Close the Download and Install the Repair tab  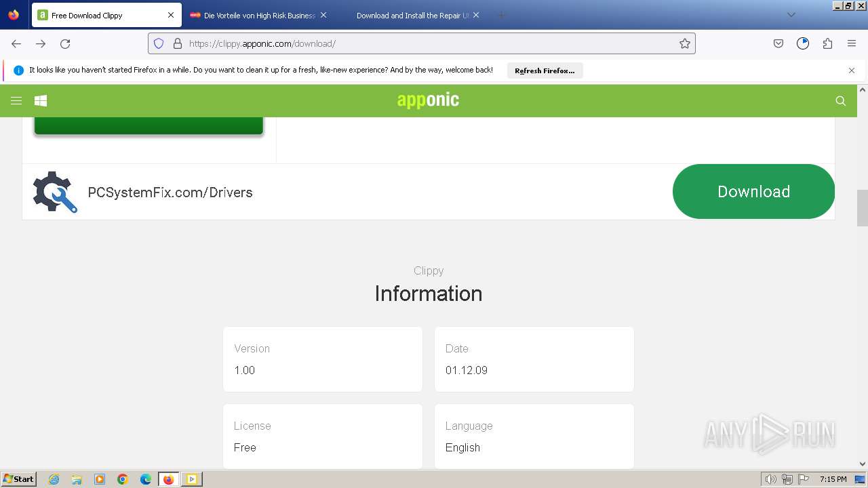pos(476,15)
